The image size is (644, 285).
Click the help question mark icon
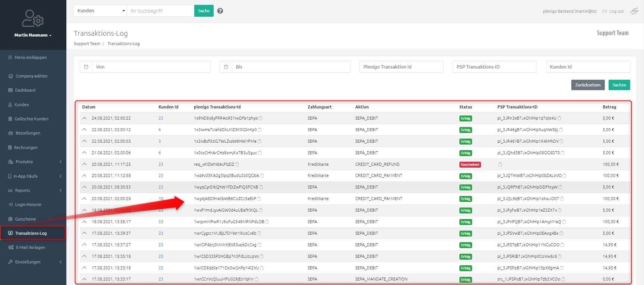[220, 11]
